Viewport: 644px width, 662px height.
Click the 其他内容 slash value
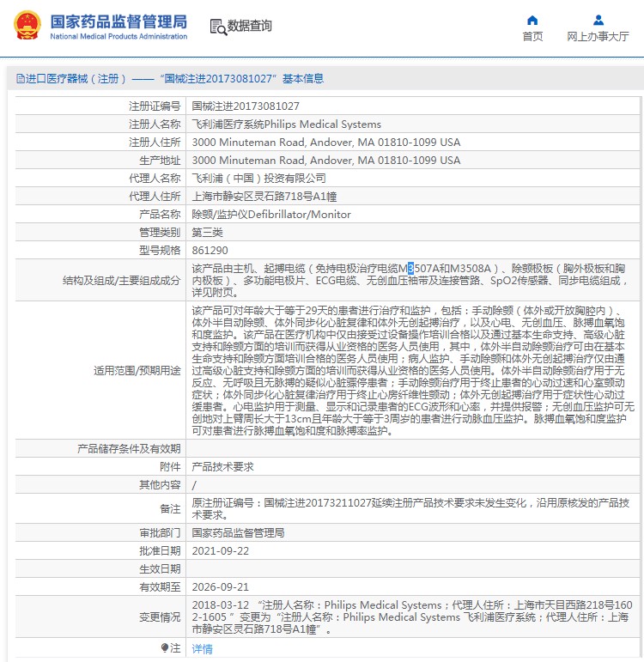(194, 485)
